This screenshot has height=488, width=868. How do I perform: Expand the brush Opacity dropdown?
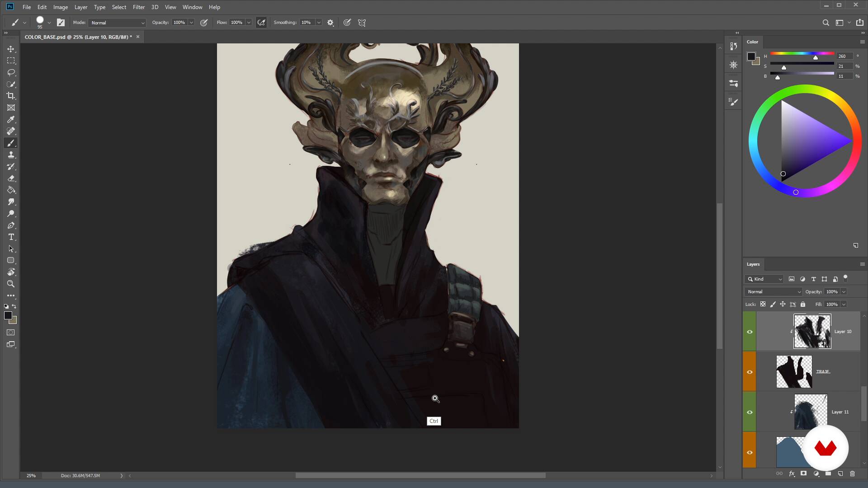coord(191,23)
